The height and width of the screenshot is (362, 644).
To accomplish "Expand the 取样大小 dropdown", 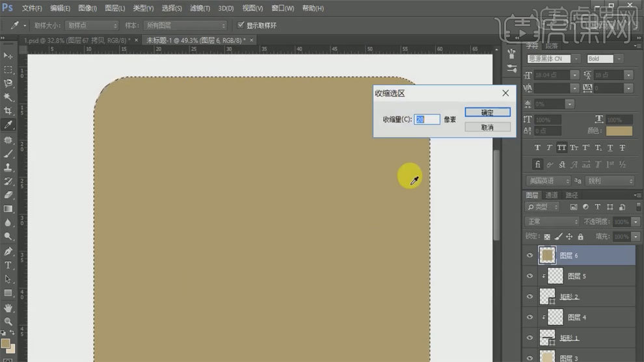I will tap(91, 25).
